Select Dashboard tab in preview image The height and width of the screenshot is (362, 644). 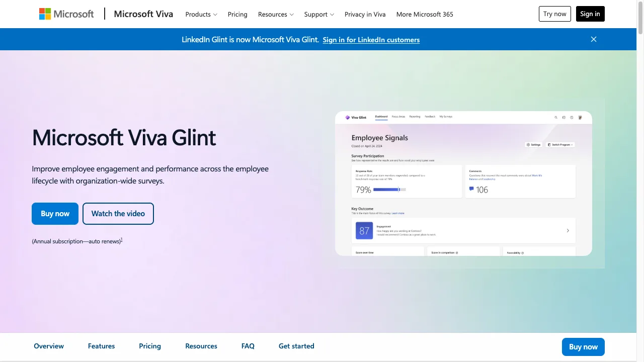click(x=381, y=117)
